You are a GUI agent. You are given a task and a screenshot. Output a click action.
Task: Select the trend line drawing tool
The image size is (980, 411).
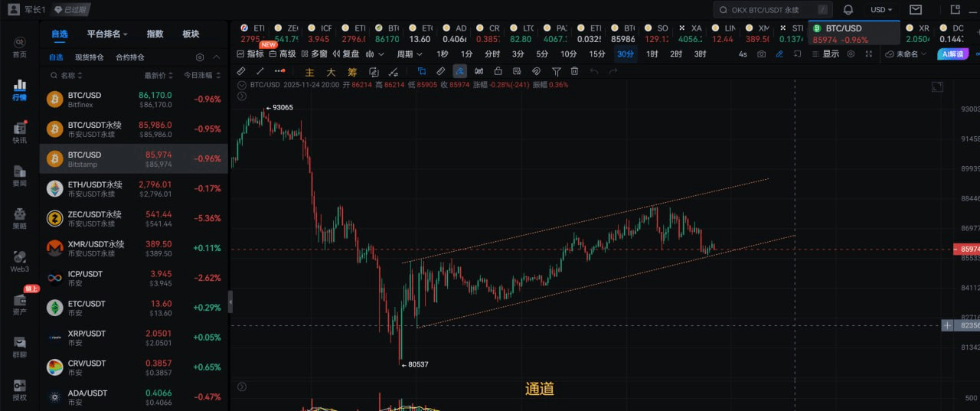pyautogui.click(x=260, y=71)
